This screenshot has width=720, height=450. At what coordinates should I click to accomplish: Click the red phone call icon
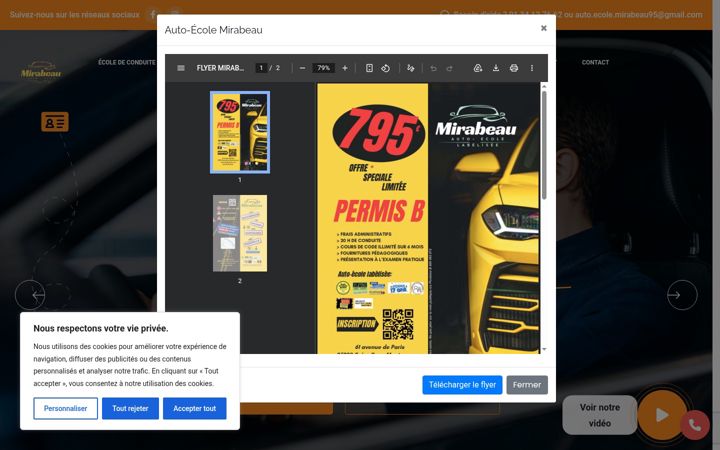(x=695, y=425)
